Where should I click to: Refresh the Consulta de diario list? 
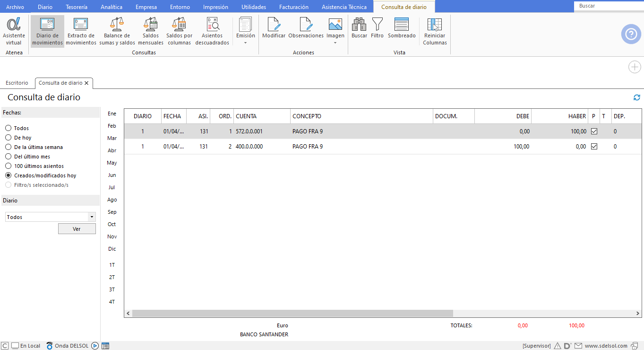(x=637, y=97)
